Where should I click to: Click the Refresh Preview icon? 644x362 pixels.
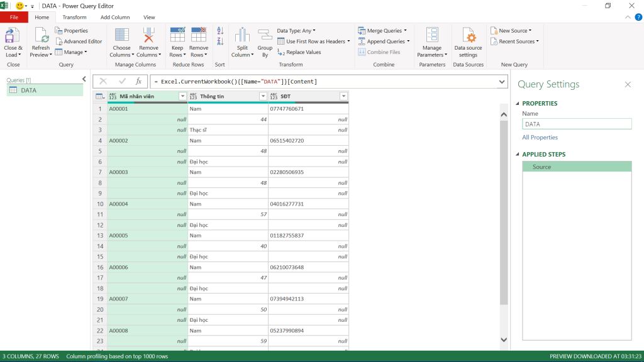(x=41, y=36)
